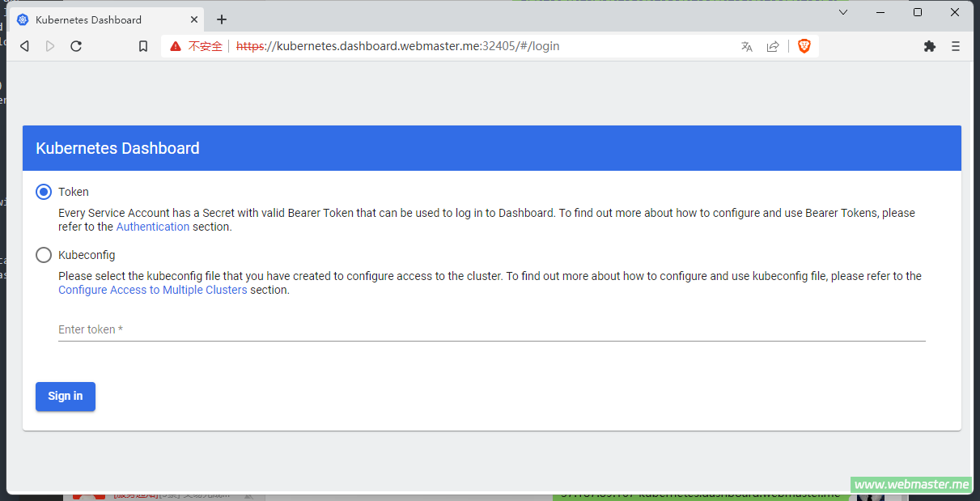980x501 pixels.
Task: Open the browser hamburger menu
Action: pos(956,46)
